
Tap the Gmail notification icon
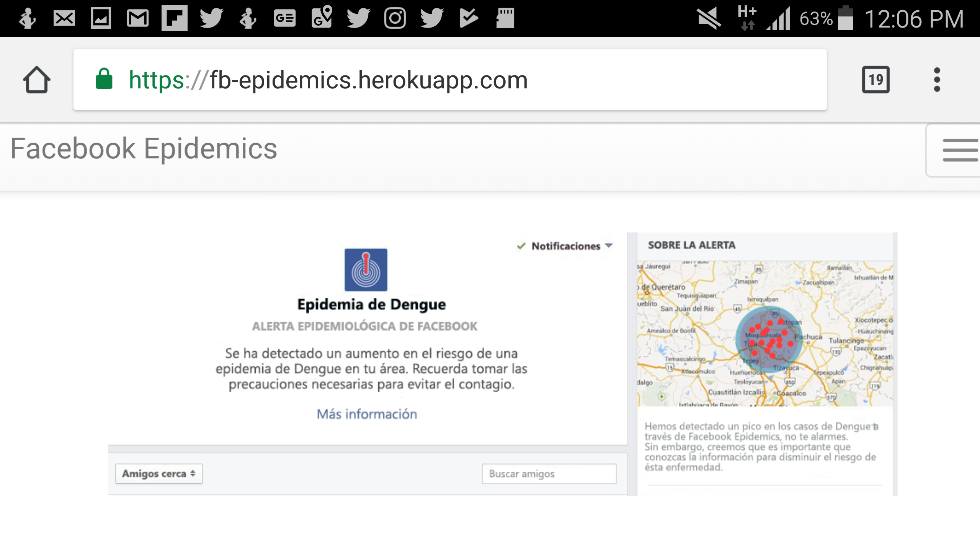(x=137, y=18)
